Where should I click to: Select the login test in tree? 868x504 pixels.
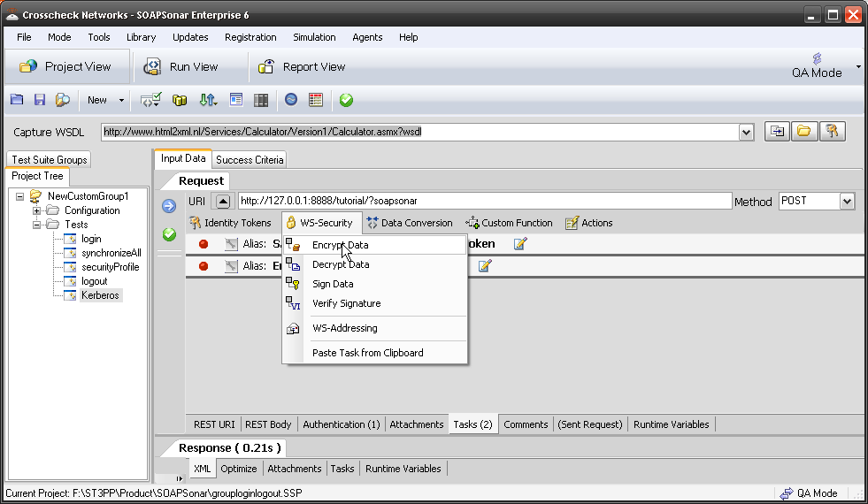(x=91, y=239)
